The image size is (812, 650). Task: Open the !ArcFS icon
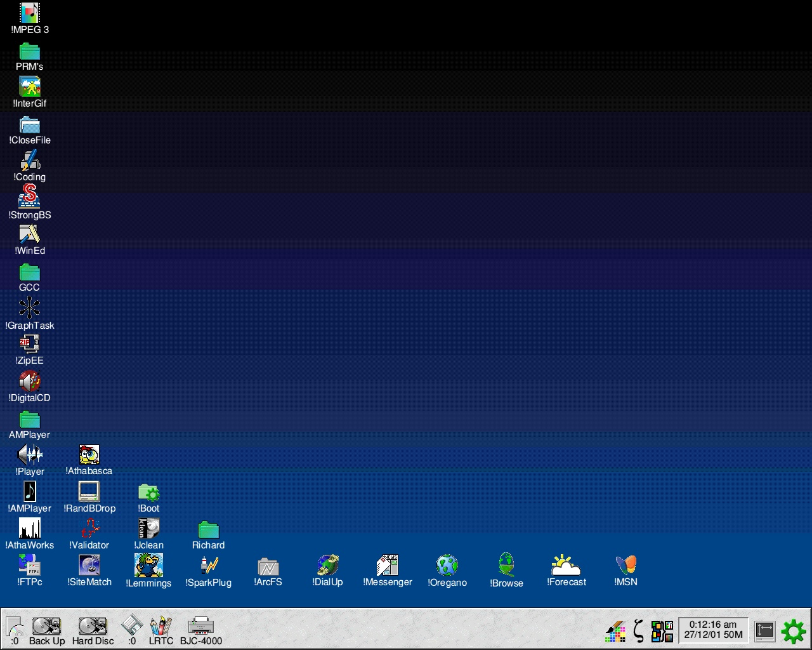[268, 566]
